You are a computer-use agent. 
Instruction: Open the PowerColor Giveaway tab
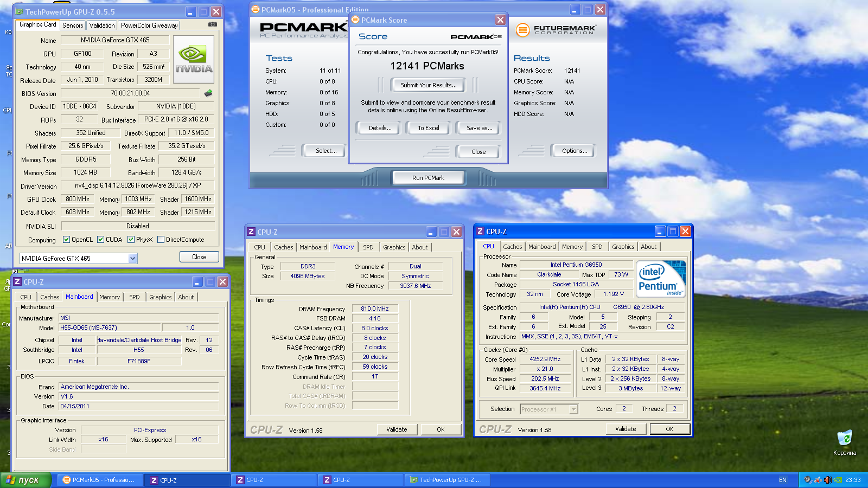(x=149, y=25)
